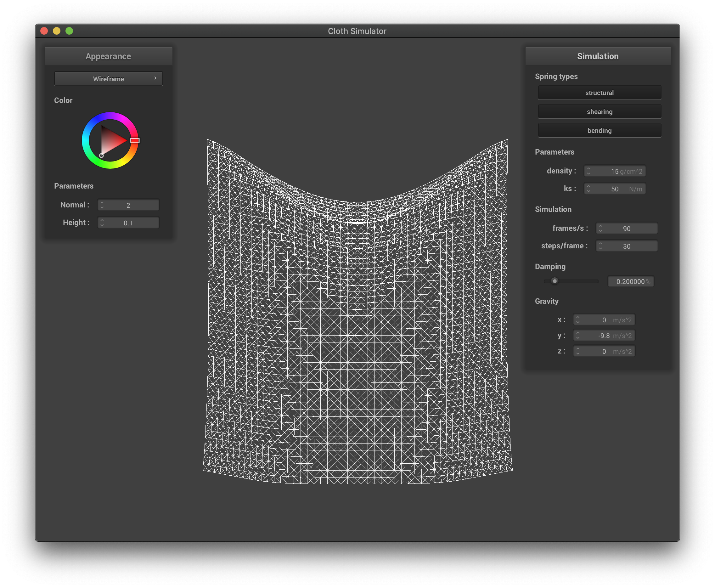715x588 pixels.
Task: Open the Wireframe shader dropdown
Action: click(108, 79)
